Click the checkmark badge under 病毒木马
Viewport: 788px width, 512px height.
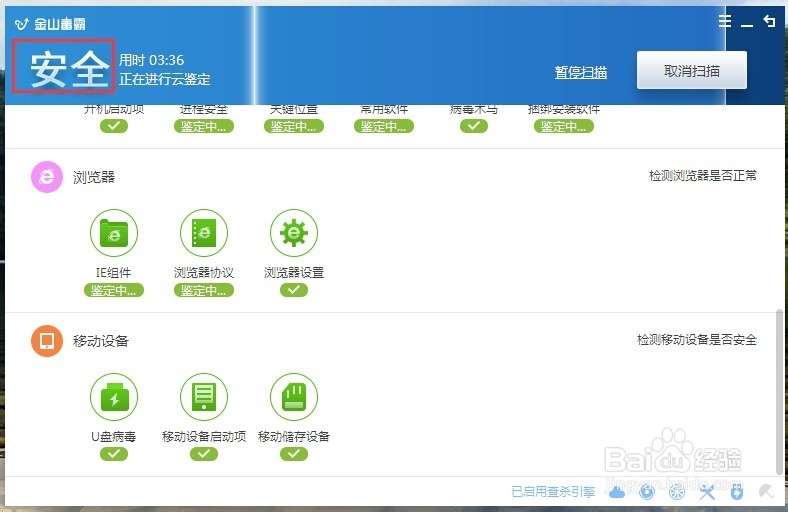(473, 126)
